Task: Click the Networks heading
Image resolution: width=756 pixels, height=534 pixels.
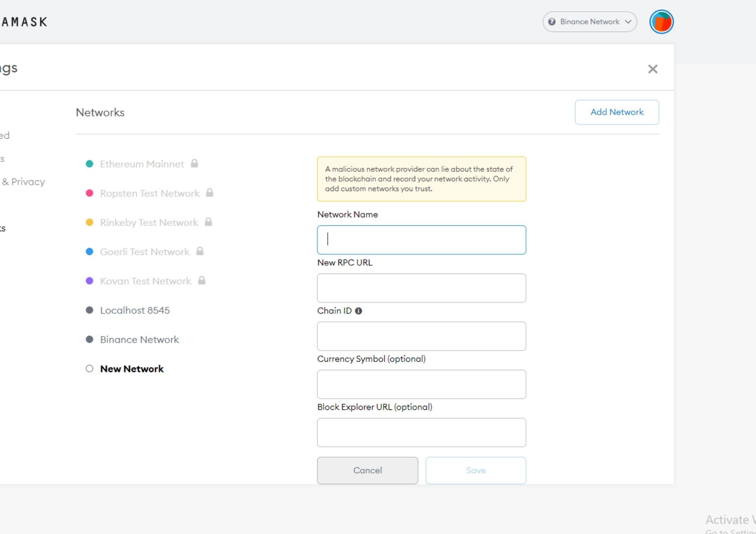Action: [x=100, y=112]
